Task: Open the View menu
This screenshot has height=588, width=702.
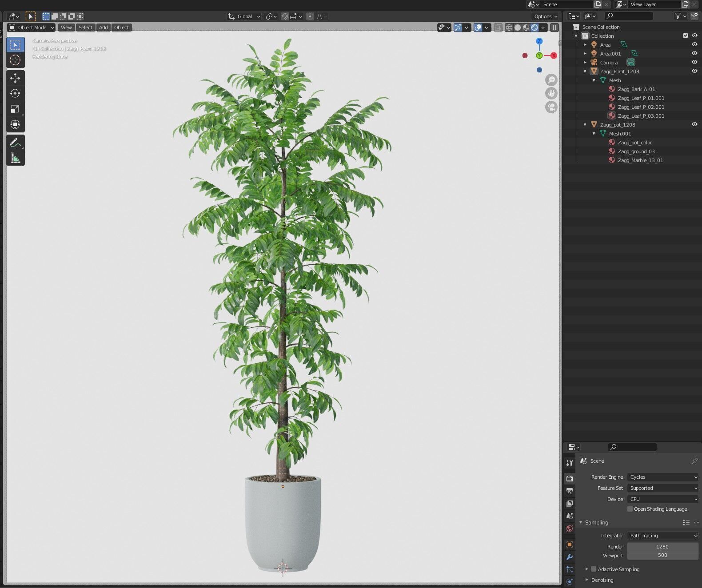Action: (x=66, y=28)
